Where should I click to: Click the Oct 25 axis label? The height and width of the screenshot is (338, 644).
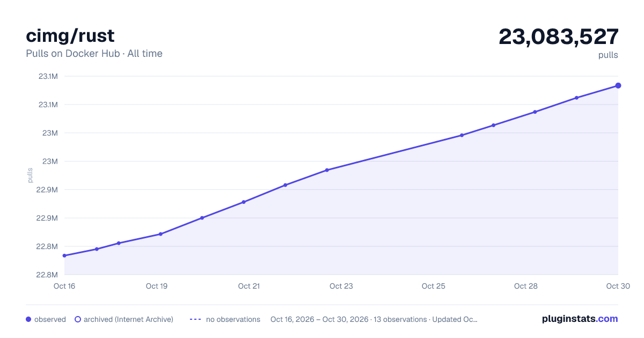click(x=434, y=286)
